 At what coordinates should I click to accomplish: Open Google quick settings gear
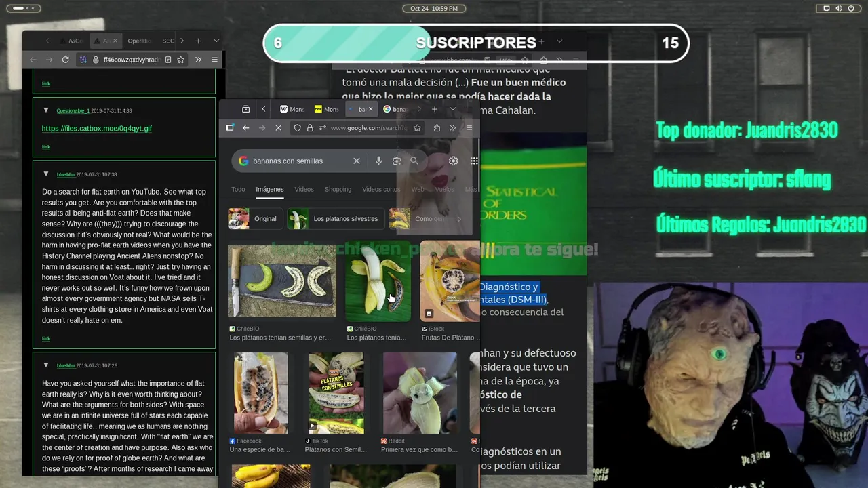point(453,161)
